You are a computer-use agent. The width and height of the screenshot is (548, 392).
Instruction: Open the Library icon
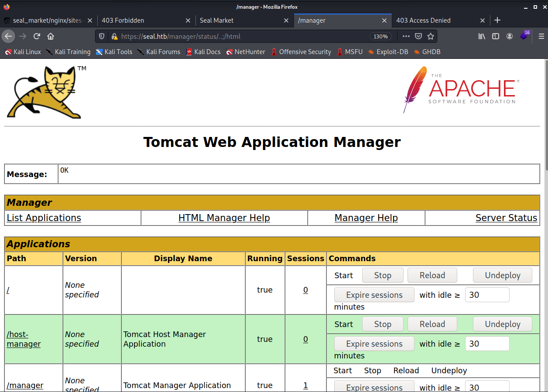(x=482, y=36)
